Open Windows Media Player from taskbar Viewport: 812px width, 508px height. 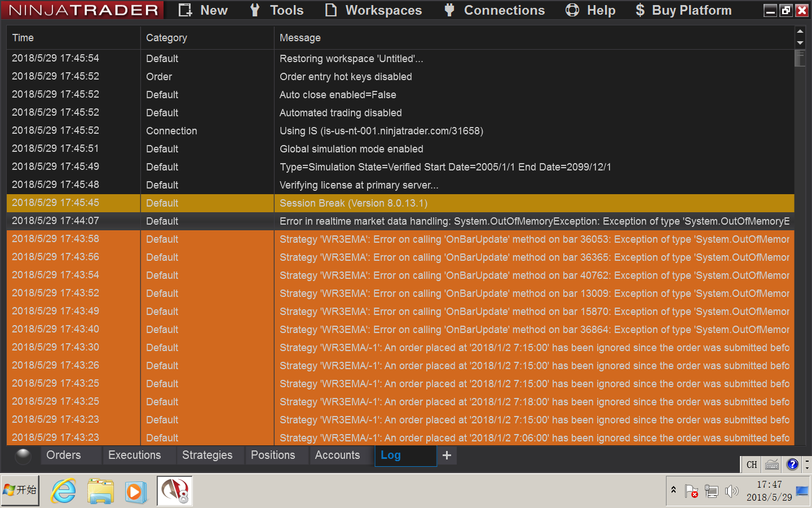tap(136, 491)
